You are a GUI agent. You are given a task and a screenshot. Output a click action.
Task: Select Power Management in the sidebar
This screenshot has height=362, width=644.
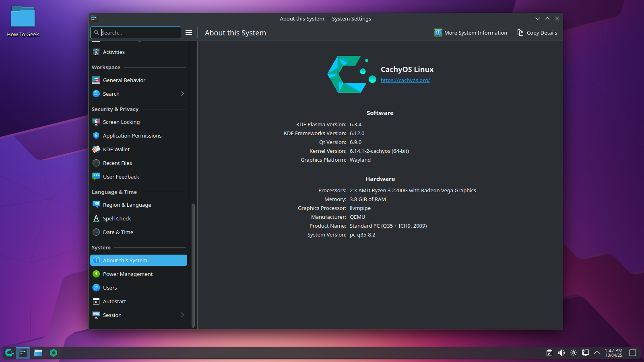click(x=128, y=274)
